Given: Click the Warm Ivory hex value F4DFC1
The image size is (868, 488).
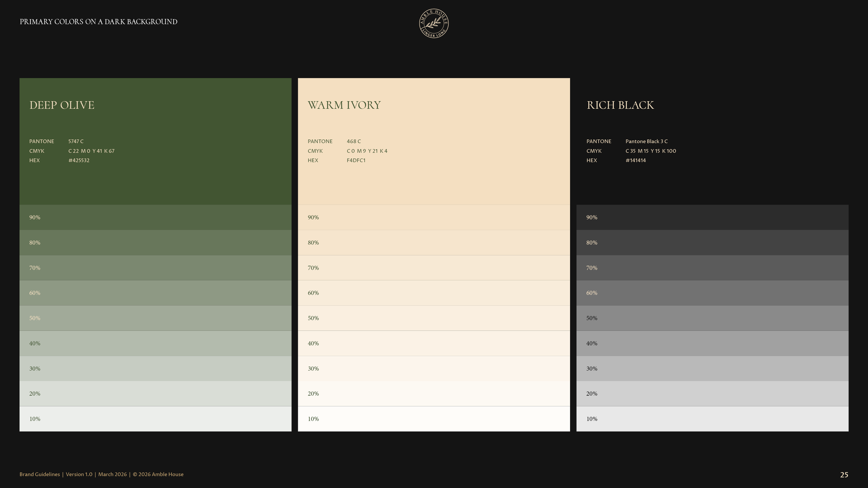Looking at the screenshot, I should (x=356, y=160).
